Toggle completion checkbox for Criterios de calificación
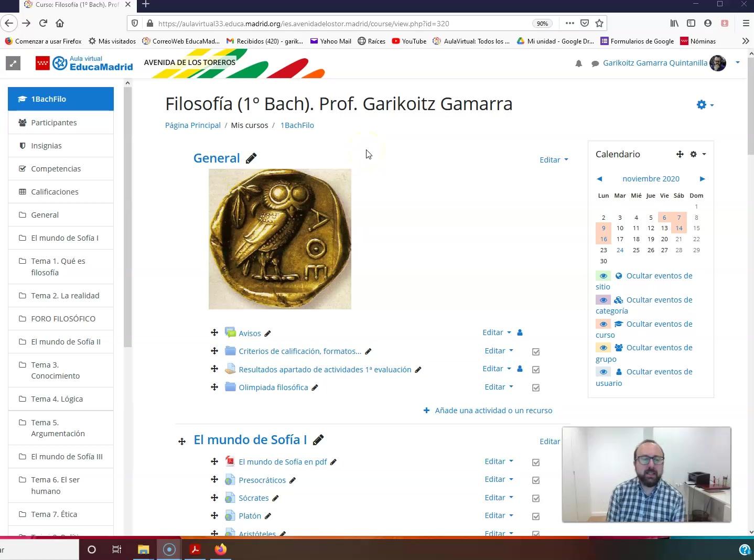754x560 pixels. pos(536,352)
